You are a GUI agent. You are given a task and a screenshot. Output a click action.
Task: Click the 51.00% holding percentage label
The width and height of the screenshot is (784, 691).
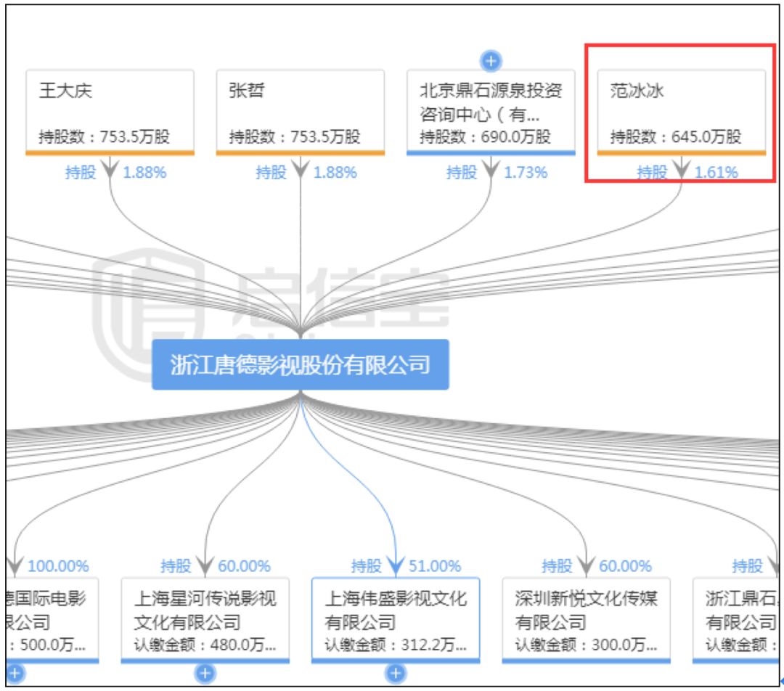pyautogui.click(x=435, y=566)
